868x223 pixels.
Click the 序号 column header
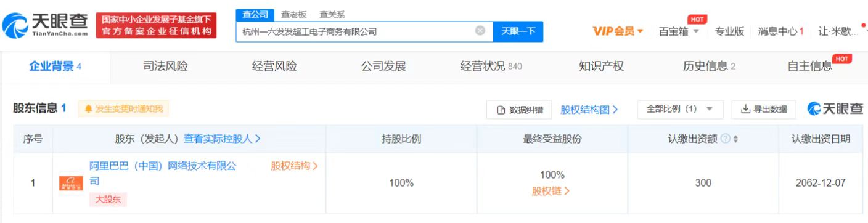pos(33,139)
